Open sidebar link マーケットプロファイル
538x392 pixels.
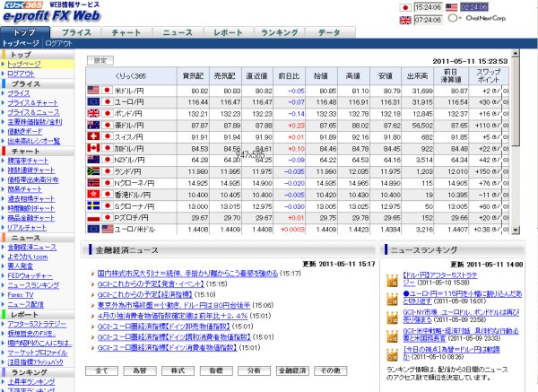coord(38,353)
